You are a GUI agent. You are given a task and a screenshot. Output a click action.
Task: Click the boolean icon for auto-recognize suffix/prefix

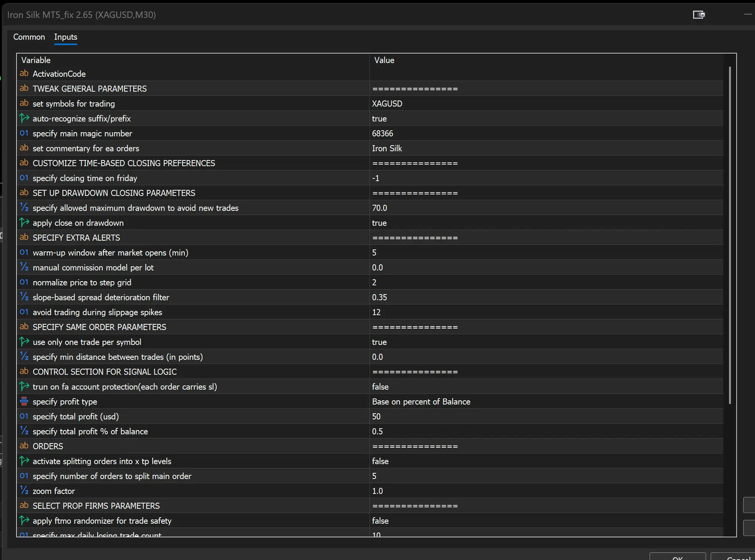tap(24, 118)
